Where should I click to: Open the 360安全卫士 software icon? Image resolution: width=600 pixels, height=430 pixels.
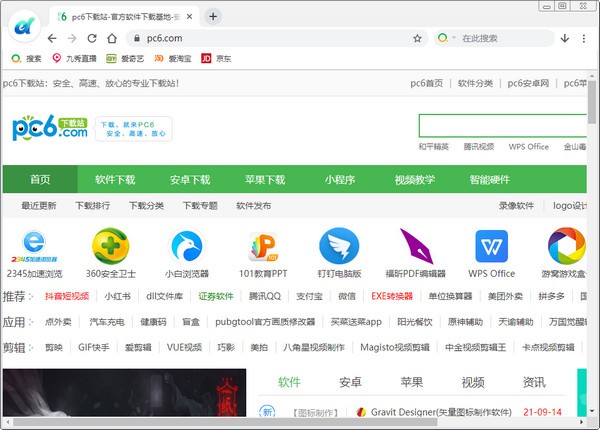point(111,246)
